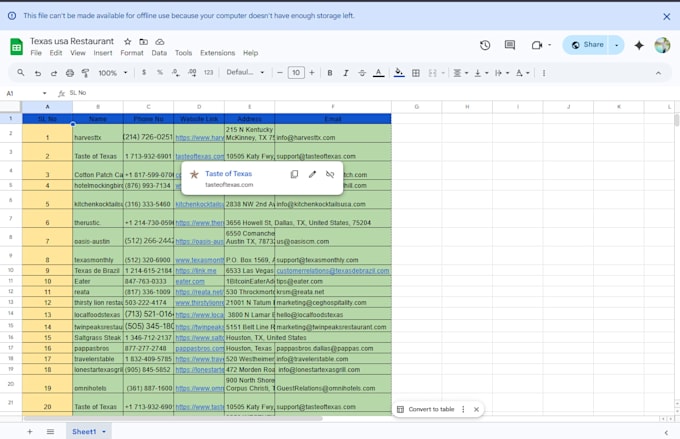Format as currency with dollar icon

tap(144, 72)
